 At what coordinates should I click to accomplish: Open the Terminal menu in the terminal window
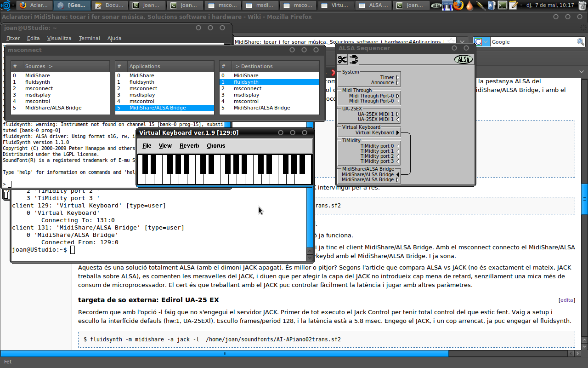[x=89, y=38]
